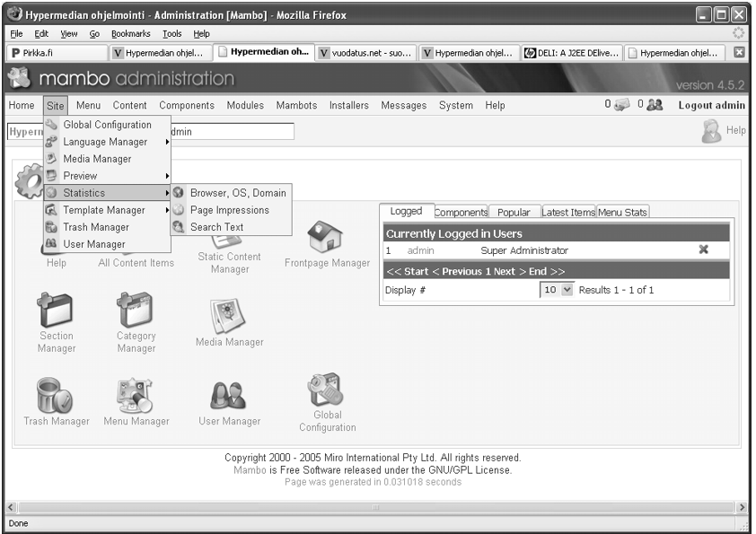Open the Modules menu
This screenshot has height=534, width=756.
coord(245,105)
